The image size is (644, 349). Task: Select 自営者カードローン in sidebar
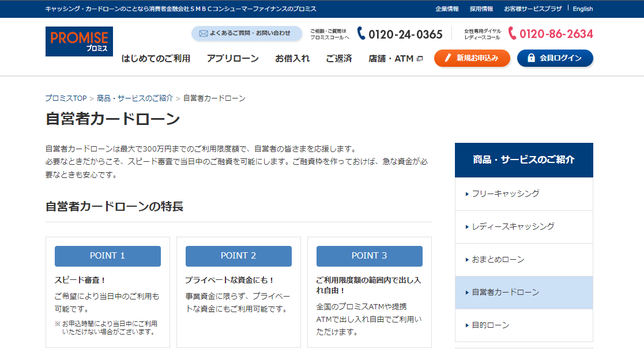click(x=524, y=293)
